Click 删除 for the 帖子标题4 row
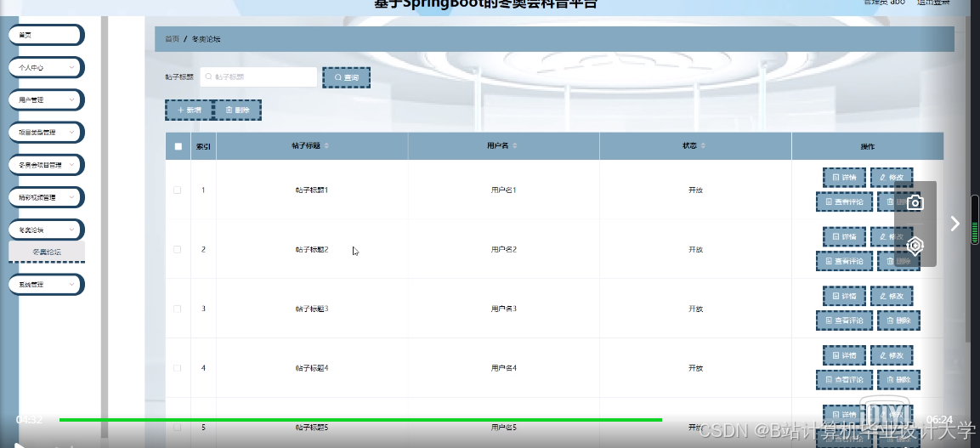This screenshot has height=448, width=980. pyautogui.click(x=898, y=380)
